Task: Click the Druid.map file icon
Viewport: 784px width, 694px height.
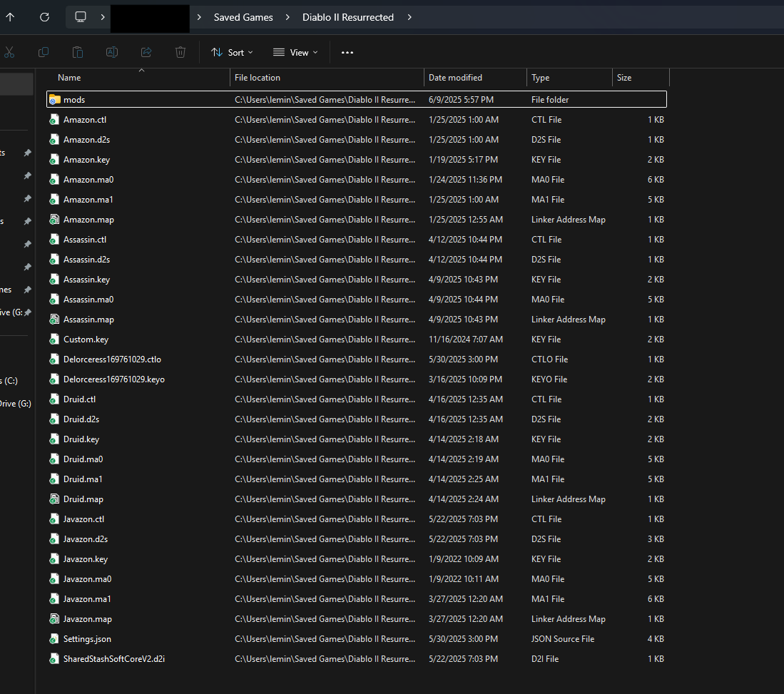Action: (x=54, y=499)
